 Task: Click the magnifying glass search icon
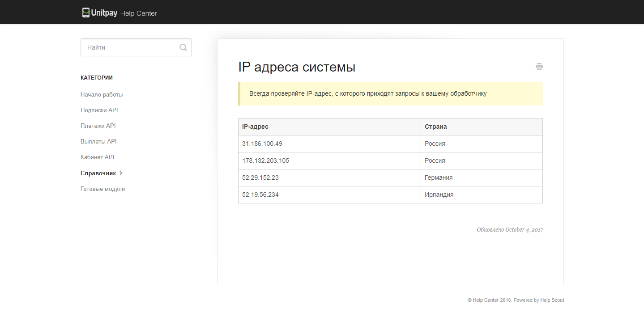(183, 47)
